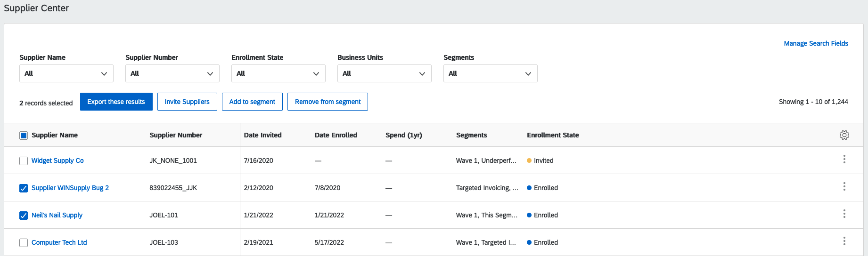Click supplier number JOEL-101
868x256 pixels.
click(164, 215)
